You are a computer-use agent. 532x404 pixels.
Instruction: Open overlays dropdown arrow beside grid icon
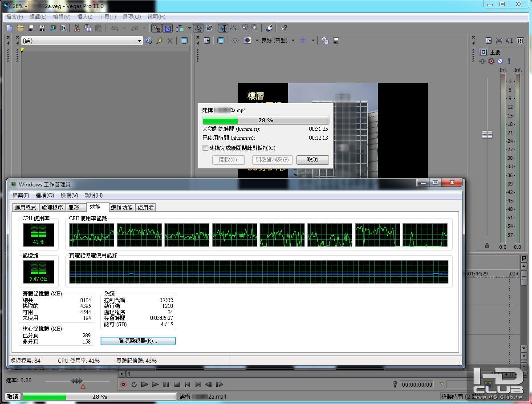(x=313, y=40)
